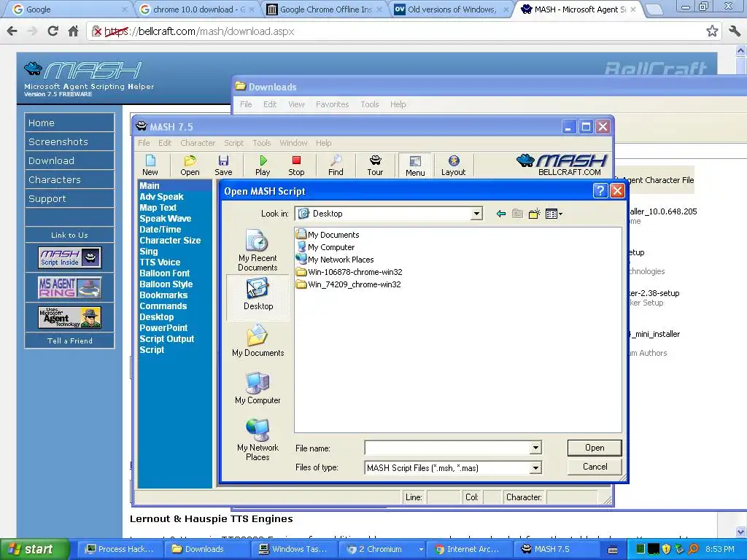Go to Chrome's home page icon
This screenshot has width=747, height=560.
point(73,31)
